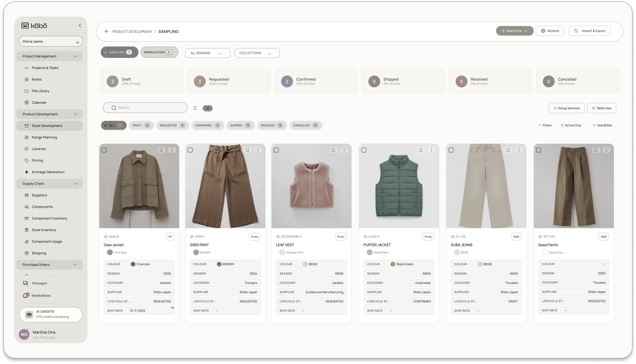Viewport: 636px width, 364px height.
Task: Open three-dot menu on SIBSI PANT card
Action: (258, 150)
